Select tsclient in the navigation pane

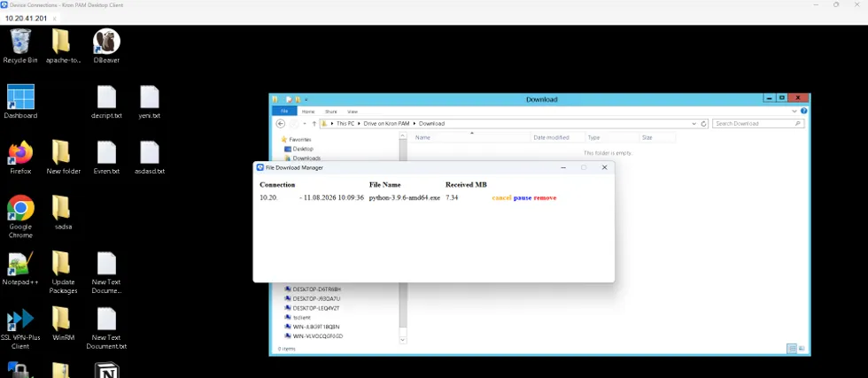click(298, 317)
